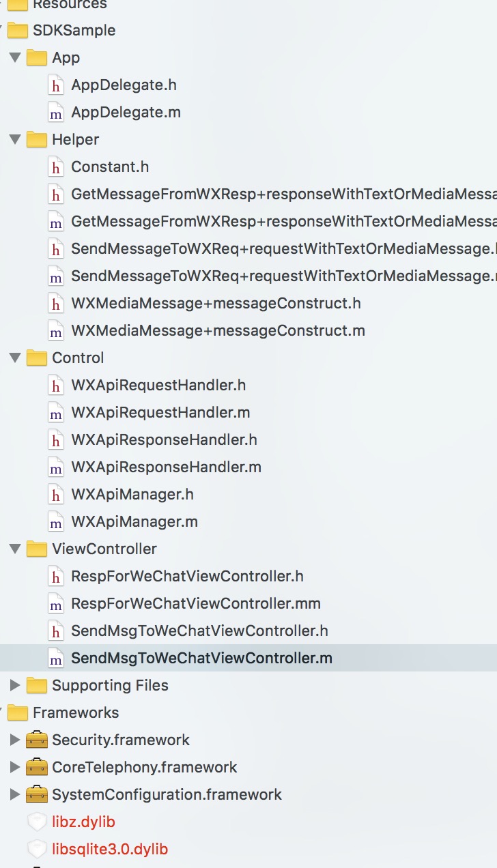Click the source icon of WXApiManager.m
This screenshot has height=868, width=497.
coord(56,522)
